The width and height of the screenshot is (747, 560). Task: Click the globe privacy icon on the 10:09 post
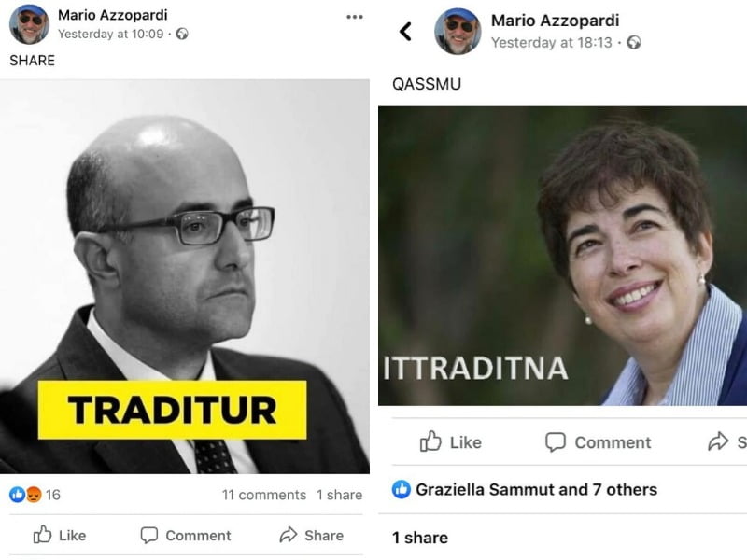(x=182, y=34)
